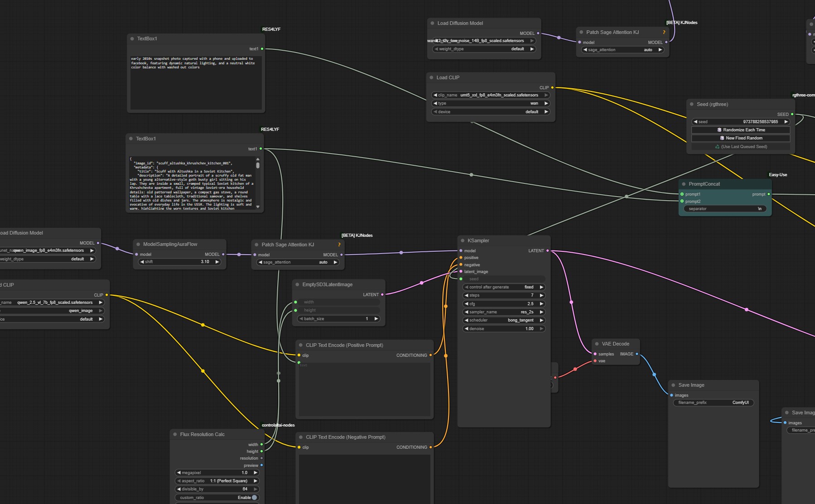The image size is (815, 504).
Task: Increase KSampler steps with the right arrow
Action: pos(541,295)
